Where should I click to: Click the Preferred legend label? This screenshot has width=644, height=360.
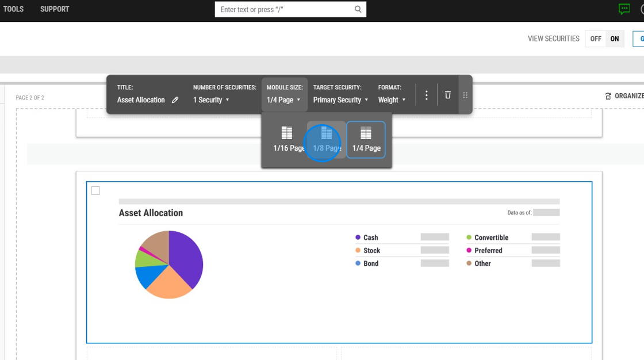(488, 250)
